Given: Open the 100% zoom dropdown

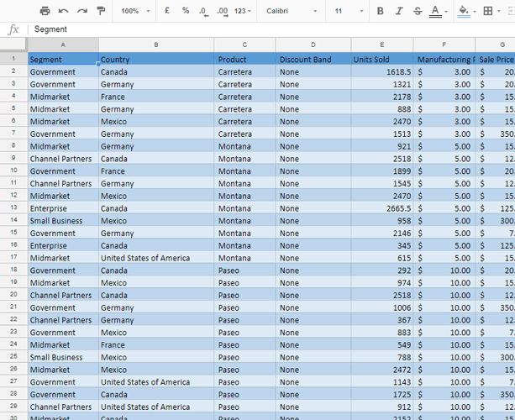Looking at the screenshot, I should (134, 11).
